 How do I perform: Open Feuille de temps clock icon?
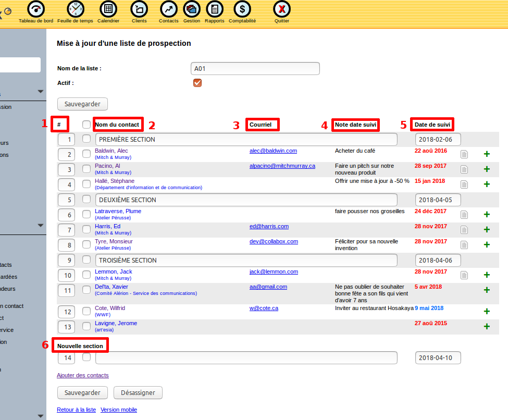coord(75,9)
